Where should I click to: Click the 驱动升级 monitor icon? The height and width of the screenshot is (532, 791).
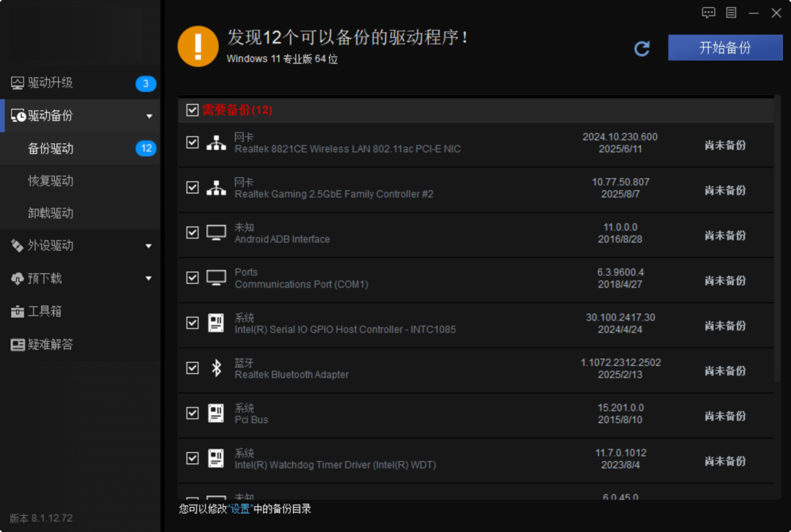[x=17, y=83]
